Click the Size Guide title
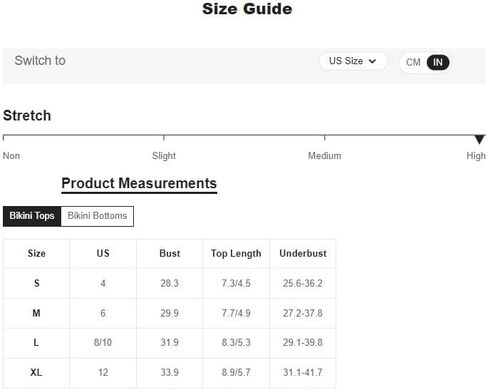Viewport: 488px width, 390px height. [x=247, y=9]
